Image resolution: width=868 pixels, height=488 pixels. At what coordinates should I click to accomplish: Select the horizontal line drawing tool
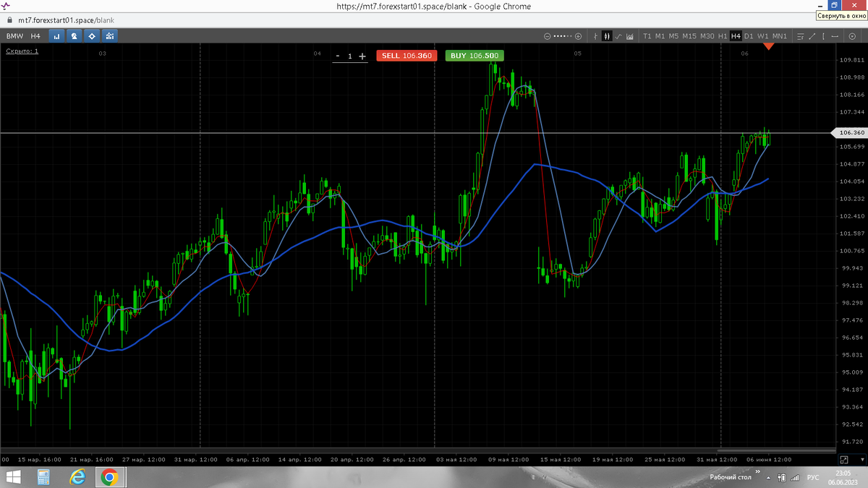point(835,36)
